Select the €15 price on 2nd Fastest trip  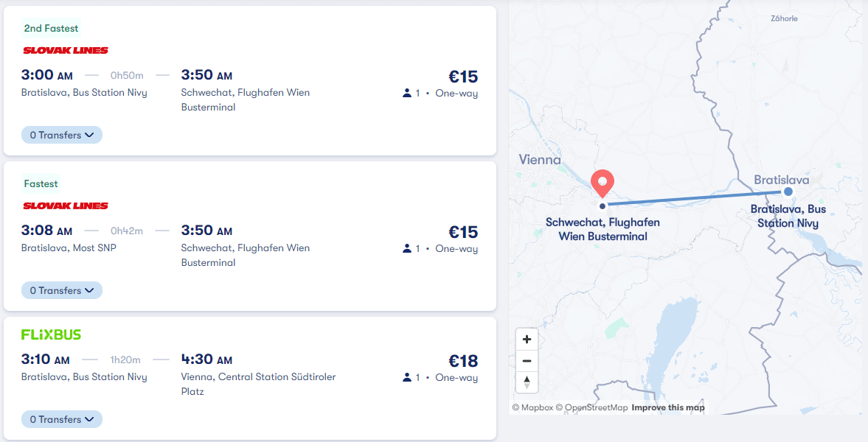(x=463, y=77)
